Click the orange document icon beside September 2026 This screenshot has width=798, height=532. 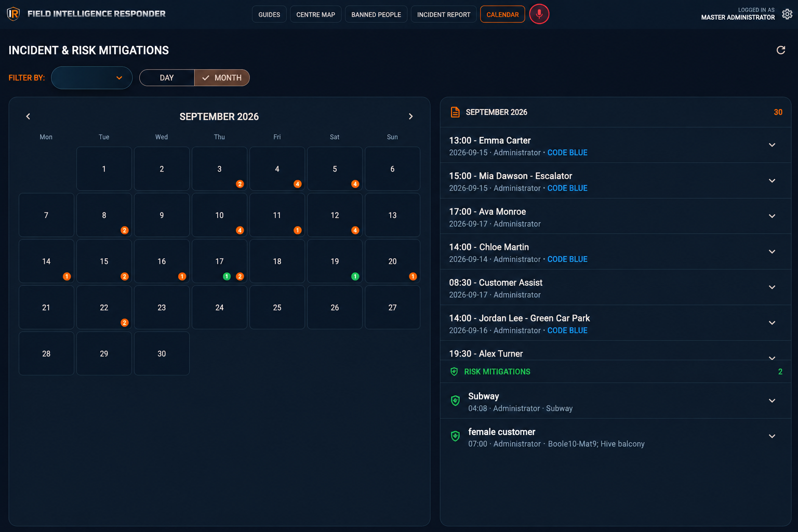click(455, 112)
